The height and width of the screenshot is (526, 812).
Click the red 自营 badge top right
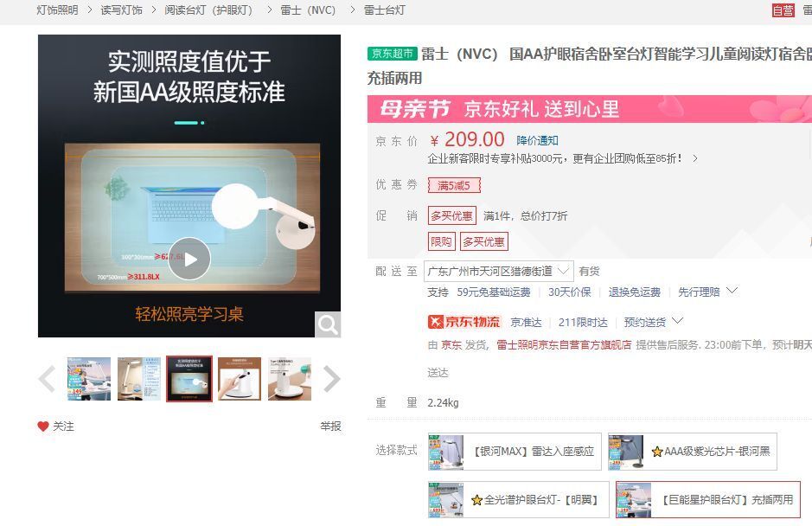783,11
